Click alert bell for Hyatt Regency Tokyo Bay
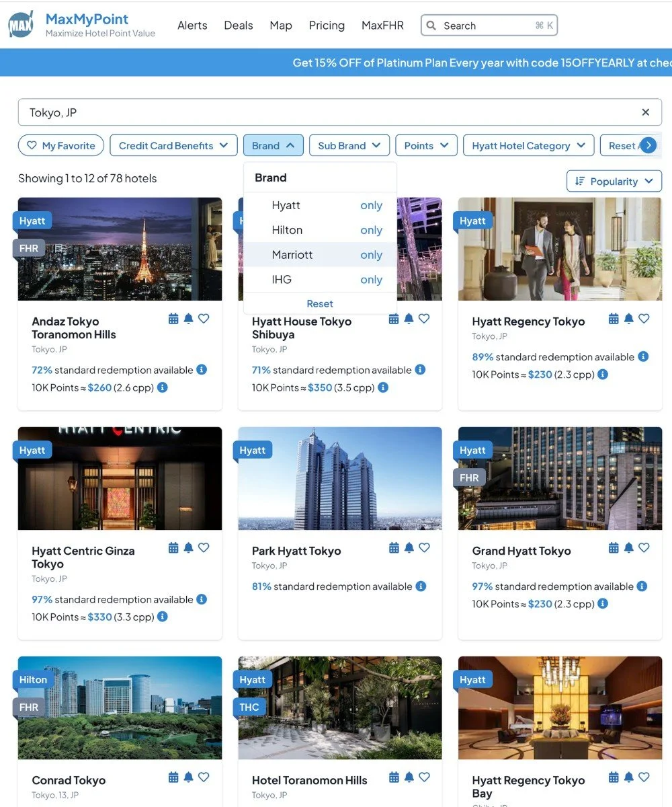672x807 pixels. (x=628, y=777)
